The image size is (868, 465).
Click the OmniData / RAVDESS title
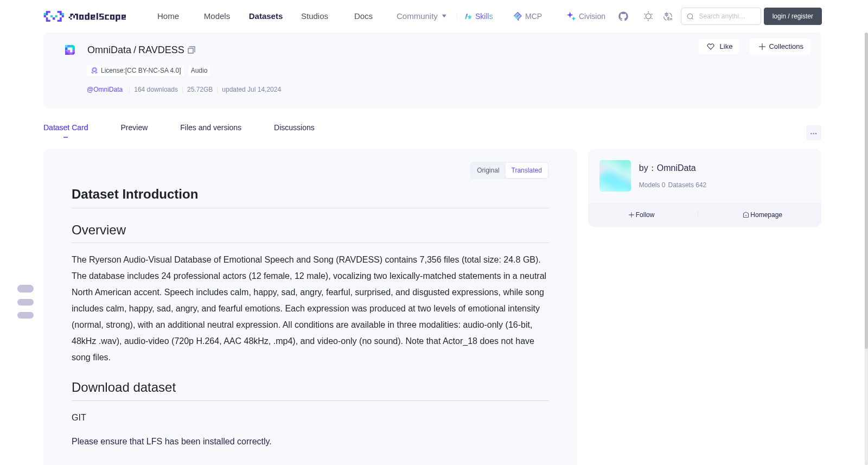point(136,50)
